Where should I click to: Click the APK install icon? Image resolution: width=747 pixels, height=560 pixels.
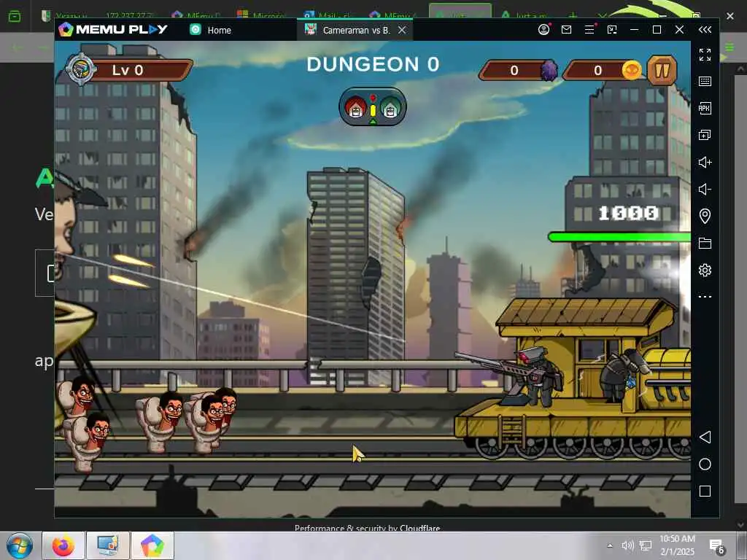705,108
